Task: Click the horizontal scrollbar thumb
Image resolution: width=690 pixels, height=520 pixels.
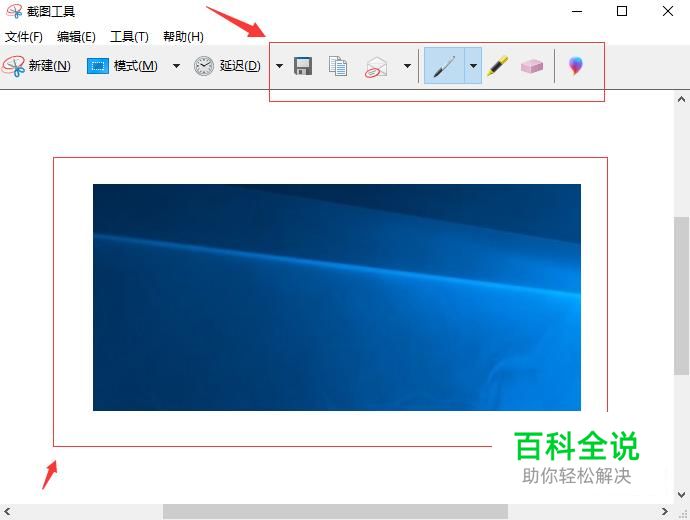Action: (x=335, y=512)
